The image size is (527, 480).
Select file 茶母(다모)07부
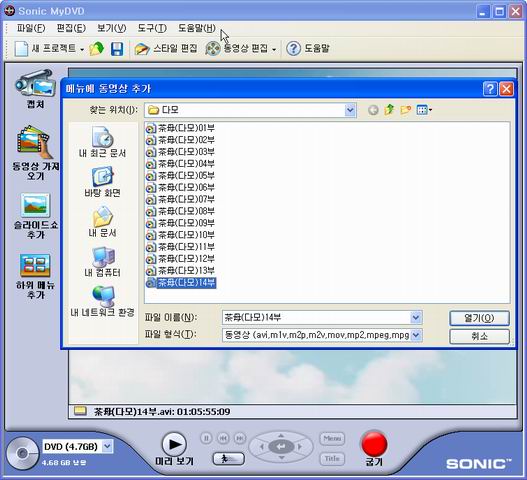click(180, 199)
